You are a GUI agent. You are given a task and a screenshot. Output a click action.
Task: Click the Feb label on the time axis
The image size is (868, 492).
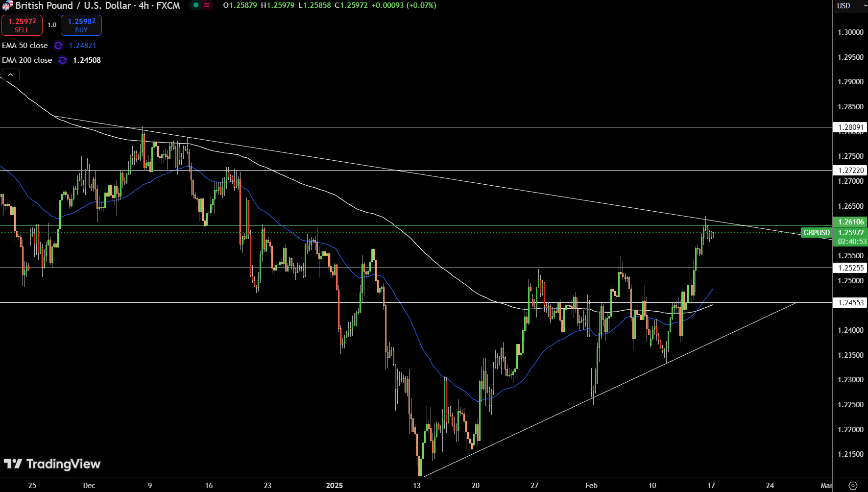pyautogui.click(x=591, y=486)
